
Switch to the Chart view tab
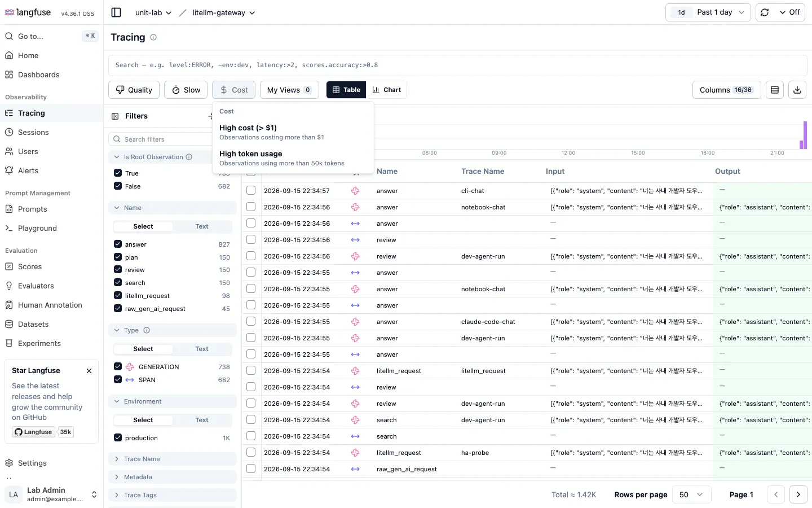click(x=387, y=90)
